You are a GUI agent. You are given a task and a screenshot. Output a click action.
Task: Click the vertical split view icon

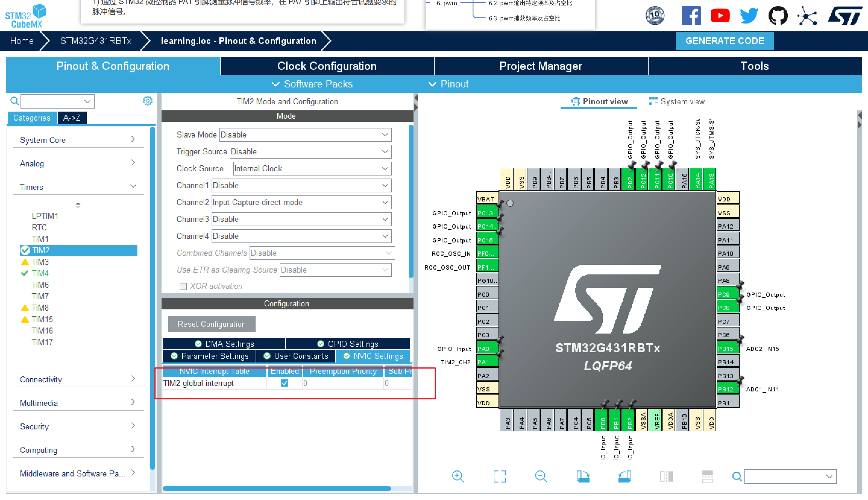666,476
